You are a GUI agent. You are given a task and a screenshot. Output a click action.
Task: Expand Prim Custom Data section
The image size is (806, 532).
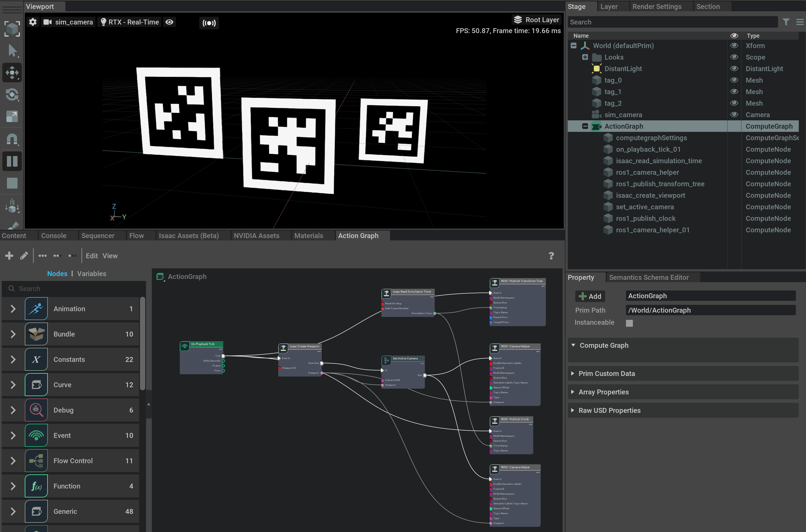click(573, 374)
